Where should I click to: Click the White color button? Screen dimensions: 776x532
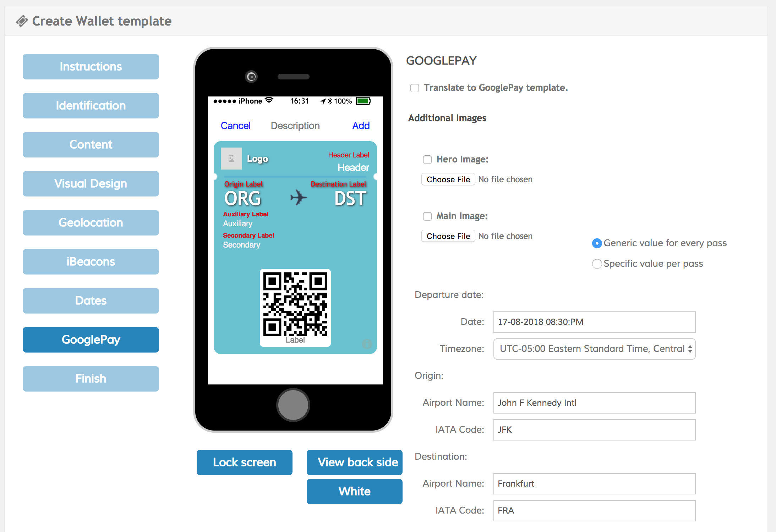(355, 492)
